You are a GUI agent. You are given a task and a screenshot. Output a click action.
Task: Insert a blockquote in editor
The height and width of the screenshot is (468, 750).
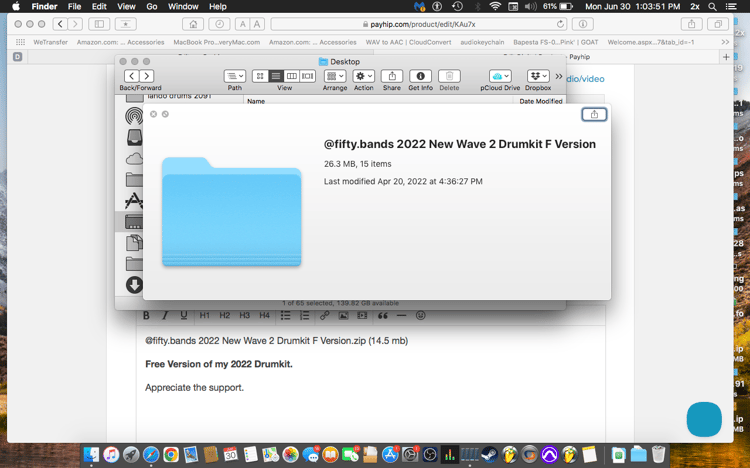click(x=383, y=315)
